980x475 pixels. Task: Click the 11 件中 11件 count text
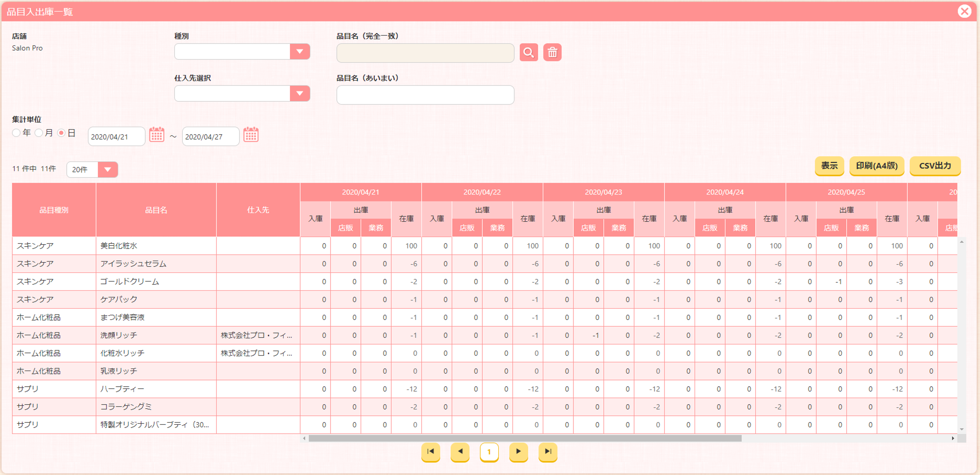tap(34, 169)
